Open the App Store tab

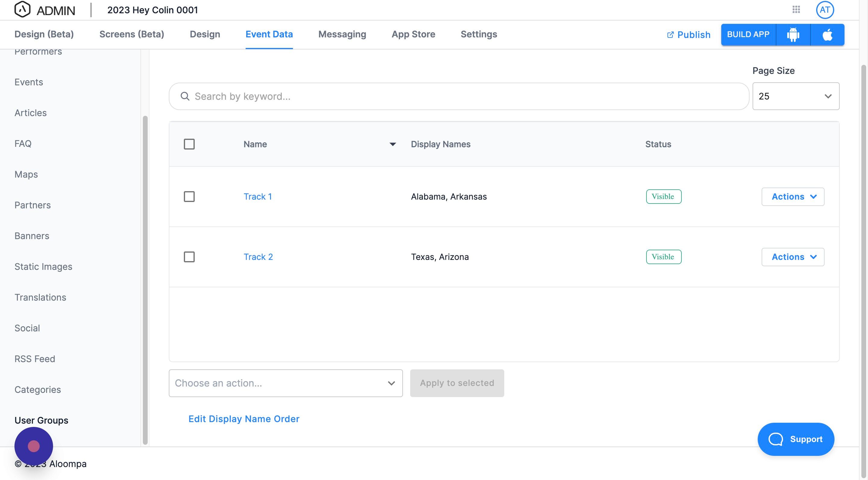[414, 34]
